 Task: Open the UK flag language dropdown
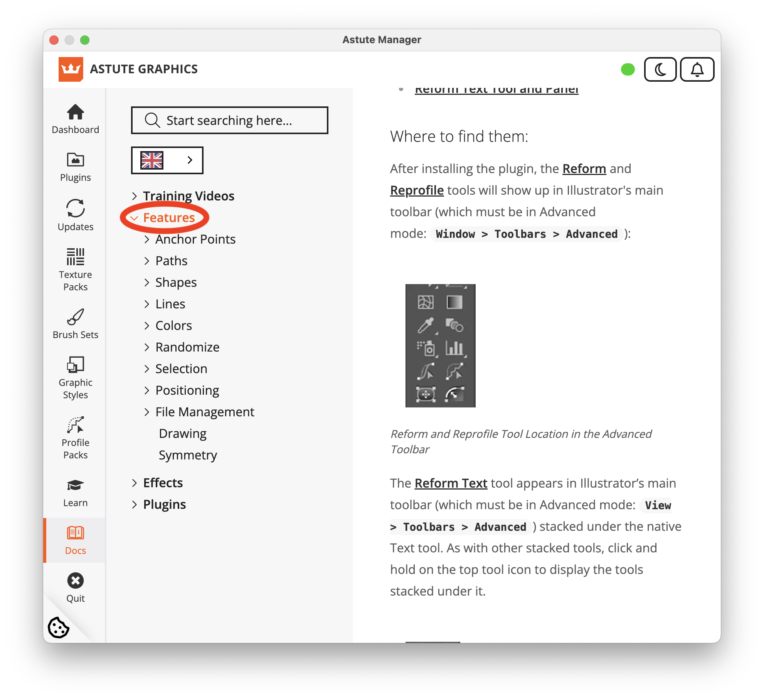pyautogui.click(x=167, y=160)
